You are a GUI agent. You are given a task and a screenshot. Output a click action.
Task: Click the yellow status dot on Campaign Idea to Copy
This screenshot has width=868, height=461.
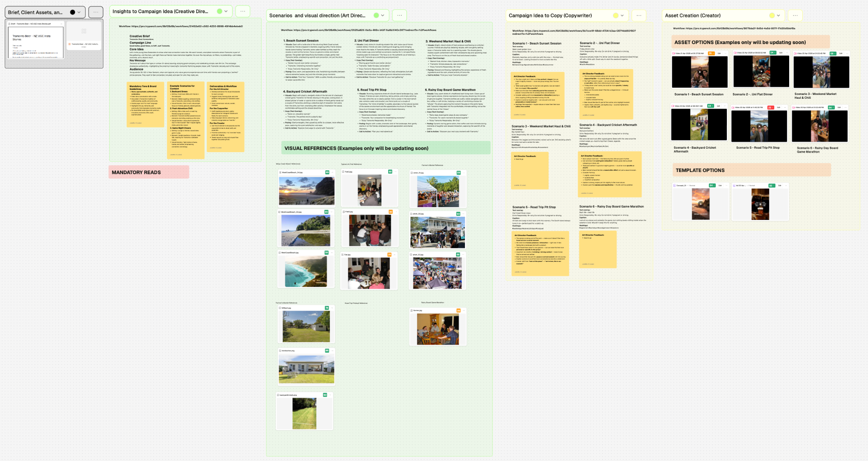tap(615, 16)
